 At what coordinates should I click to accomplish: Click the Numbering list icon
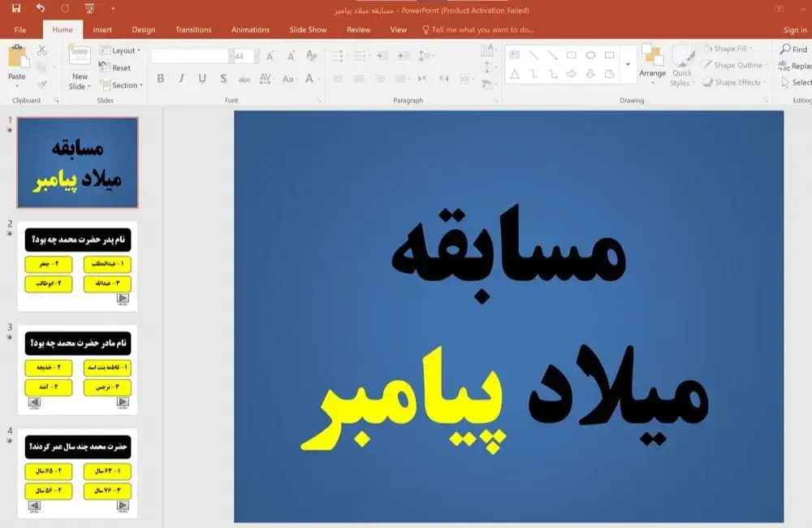pyautogui.click(x=361, y=55)
